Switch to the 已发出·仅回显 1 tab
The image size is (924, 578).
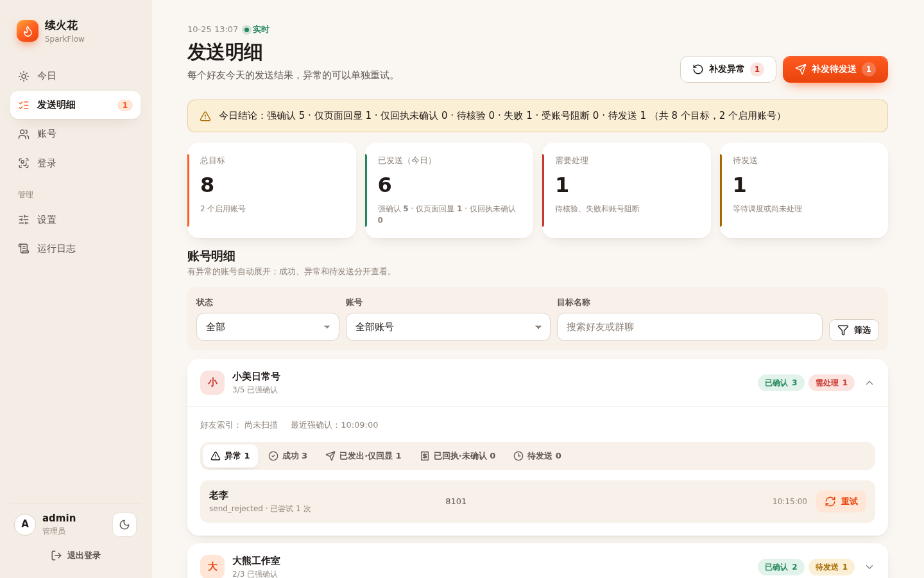pyautogui.click(x=363, y=456)
